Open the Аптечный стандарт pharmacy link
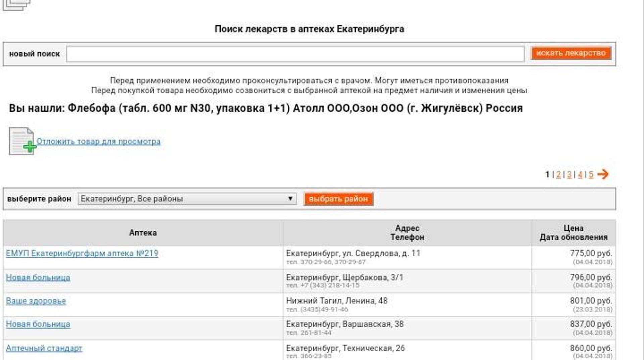The image size is (644, 360). point(44,348)
